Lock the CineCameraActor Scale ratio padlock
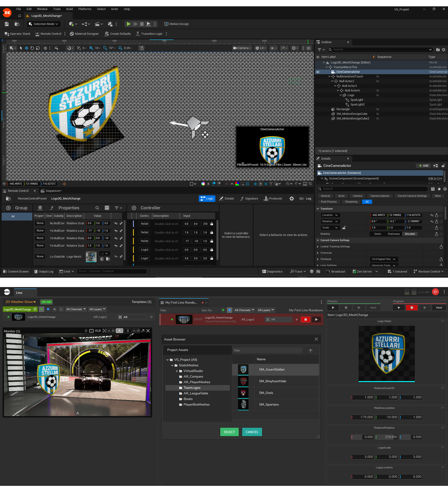 pos(344,228)
